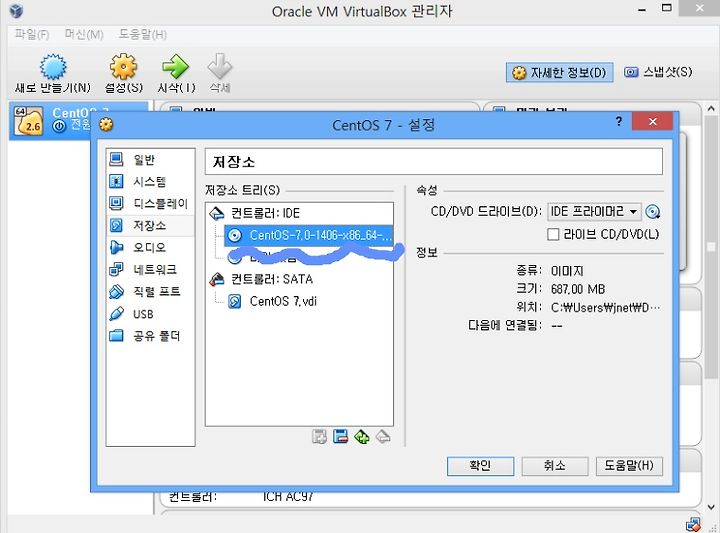Select the 네트워크 settings category
720x533 pixels.
pyautogui.click(x=150, y=269)
